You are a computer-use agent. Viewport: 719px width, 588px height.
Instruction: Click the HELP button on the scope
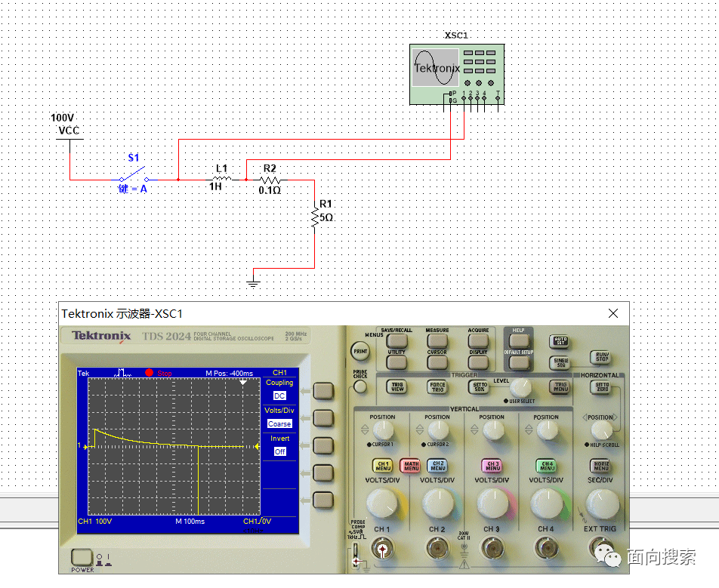(x=519, y=340)
